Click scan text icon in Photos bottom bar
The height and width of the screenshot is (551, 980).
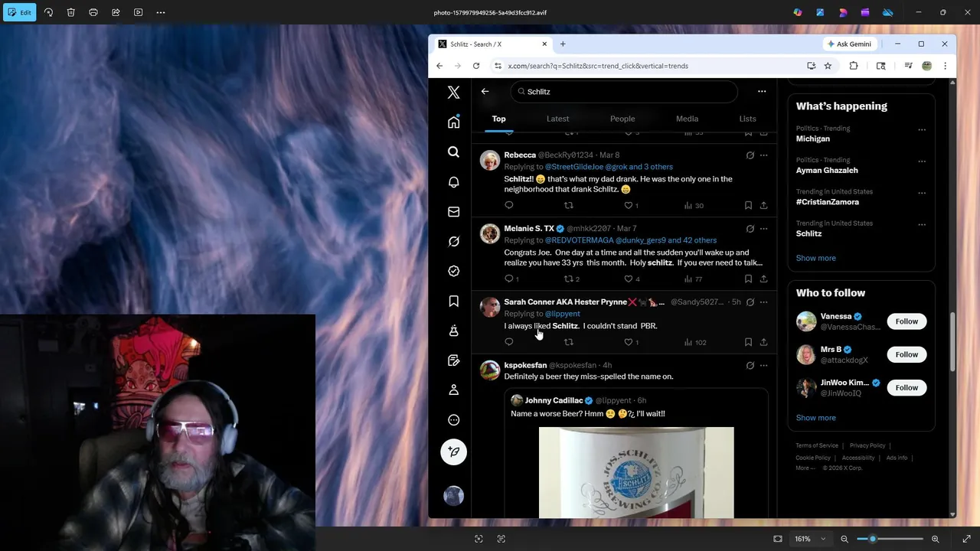point(501,539)
